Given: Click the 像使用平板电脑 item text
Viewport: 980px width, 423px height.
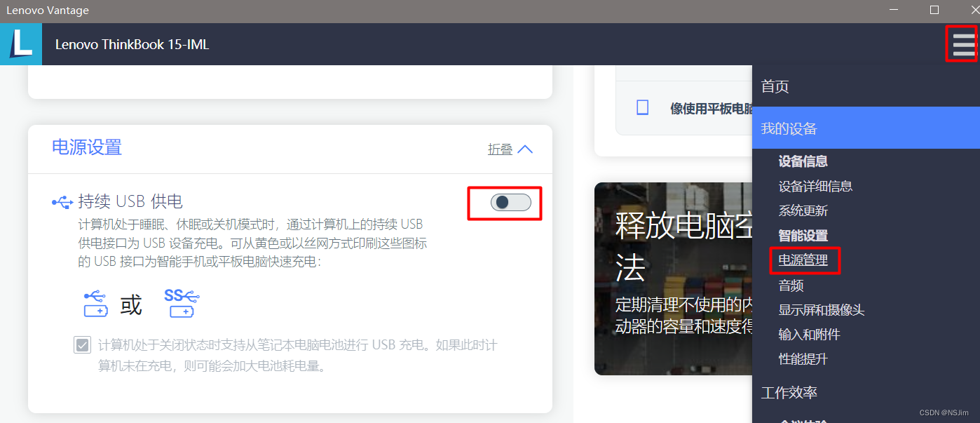Looking at the screenshot, I should click(712, 108).
